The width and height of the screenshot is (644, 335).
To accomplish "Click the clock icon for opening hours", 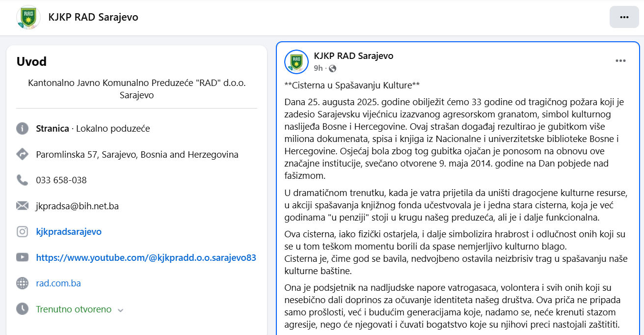I will tap(23, 309).
